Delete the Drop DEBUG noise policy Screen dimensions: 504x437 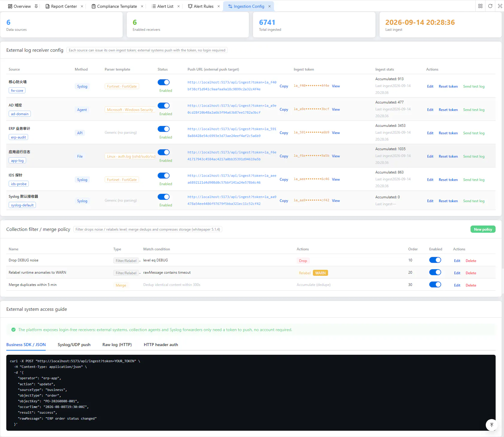[471, 261]
